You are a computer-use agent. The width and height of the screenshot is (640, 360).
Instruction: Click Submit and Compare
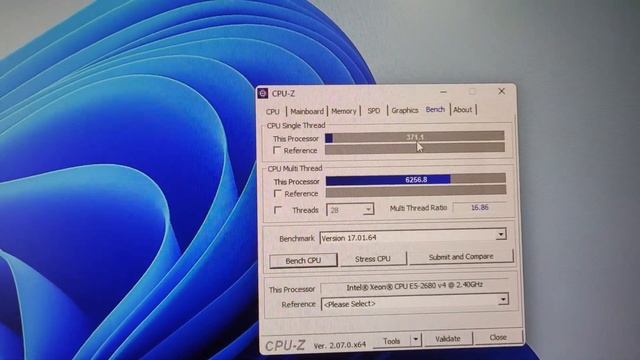(x=461, y=257)
